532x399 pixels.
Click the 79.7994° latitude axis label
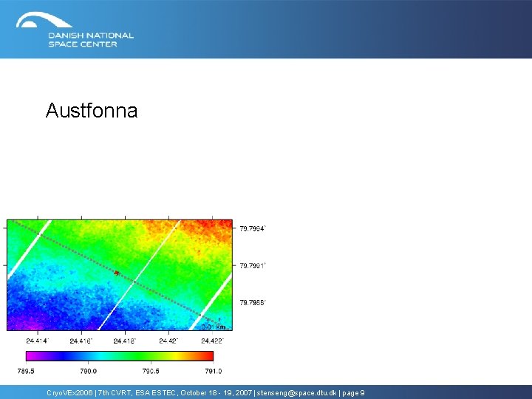tap(253, 228)
